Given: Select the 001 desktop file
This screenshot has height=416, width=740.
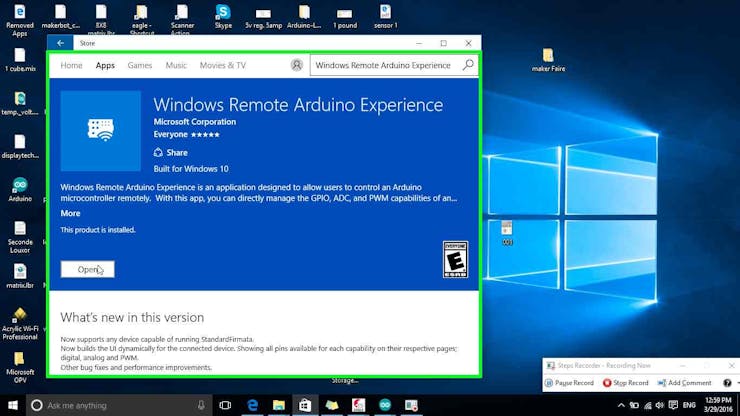Looking at the screenshot, I should point(507,233).
